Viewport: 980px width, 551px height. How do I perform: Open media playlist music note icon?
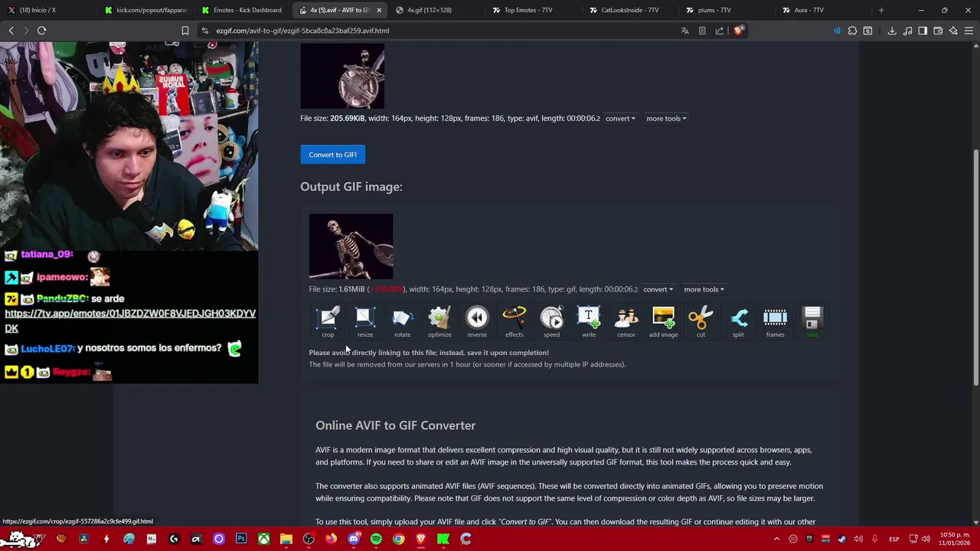pyautogui.click(x=907, y=31)
